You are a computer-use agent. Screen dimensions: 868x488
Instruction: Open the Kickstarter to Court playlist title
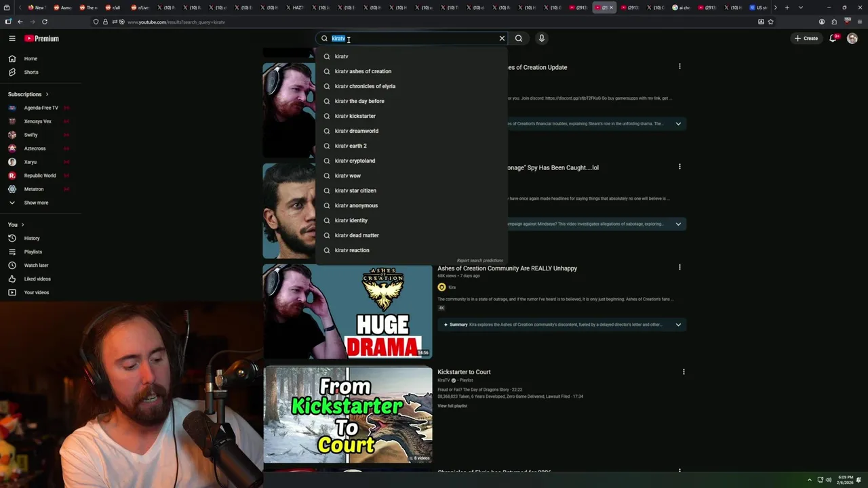pos(464,372)
